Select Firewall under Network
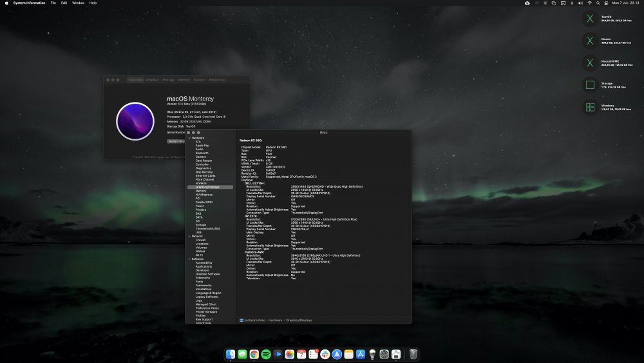This screenshot has width=644, height=363. coord(200,240)
